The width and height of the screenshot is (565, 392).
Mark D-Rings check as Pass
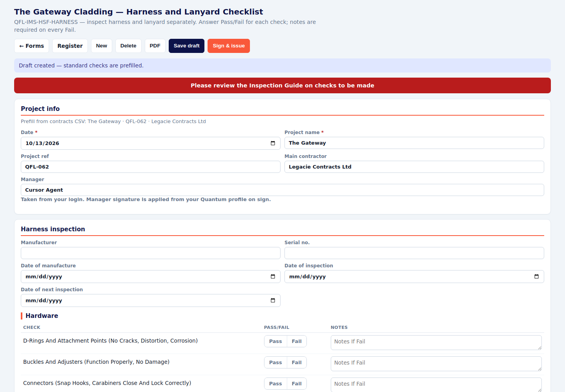[275, 341]
